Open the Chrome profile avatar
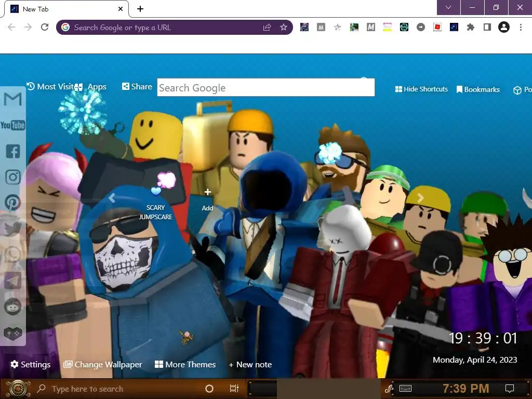532x399 pixels. (504, 27)
